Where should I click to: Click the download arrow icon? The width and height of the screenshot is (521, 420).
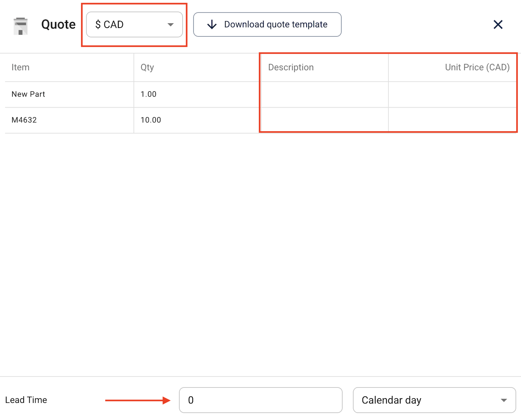(x=212, y=25)
